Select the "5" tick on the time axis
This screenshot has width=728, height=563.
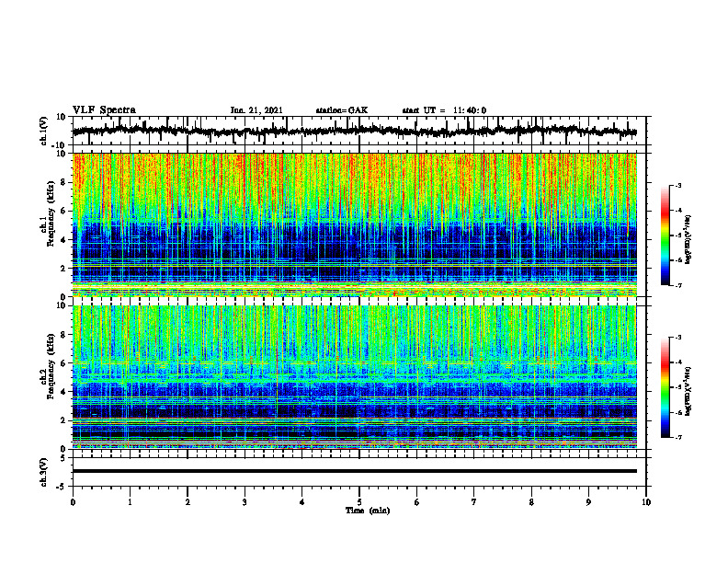359,502
